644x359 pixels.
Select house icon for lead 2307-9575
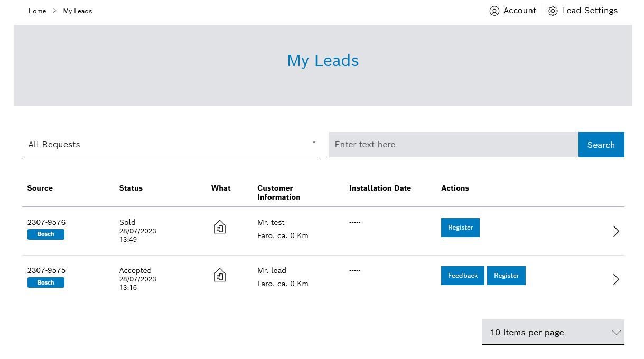click(220, 275)
